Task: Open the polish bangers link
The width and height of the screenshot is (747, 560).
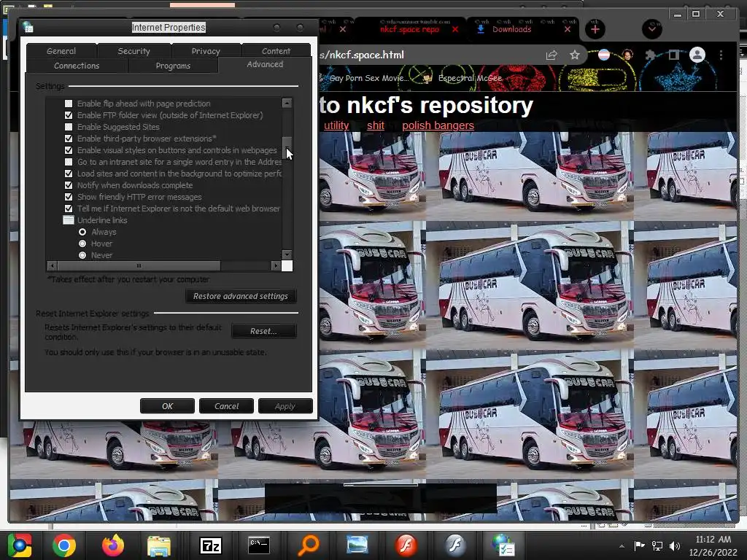Action: [438, 125]
